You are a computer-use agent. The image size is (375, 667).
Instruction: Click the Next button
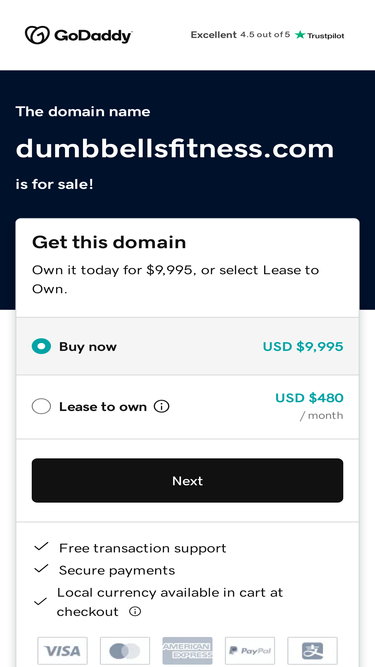[188, 480]
